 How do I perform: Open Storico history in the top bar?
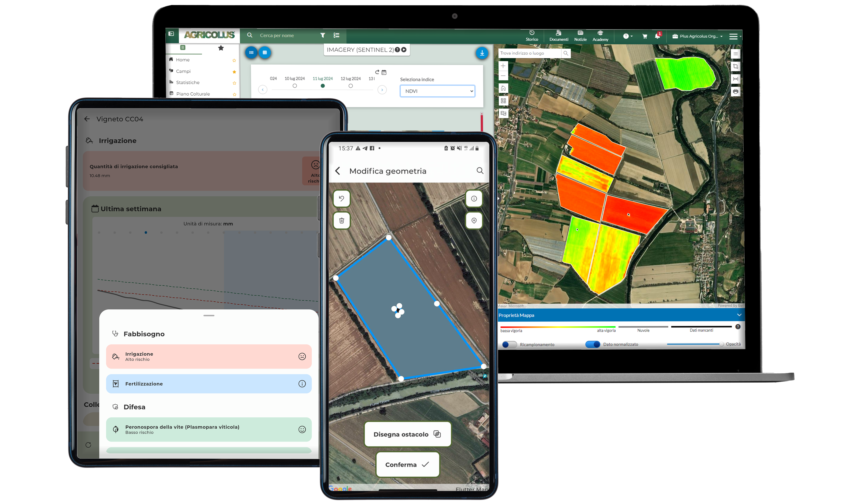coord(532,36)
